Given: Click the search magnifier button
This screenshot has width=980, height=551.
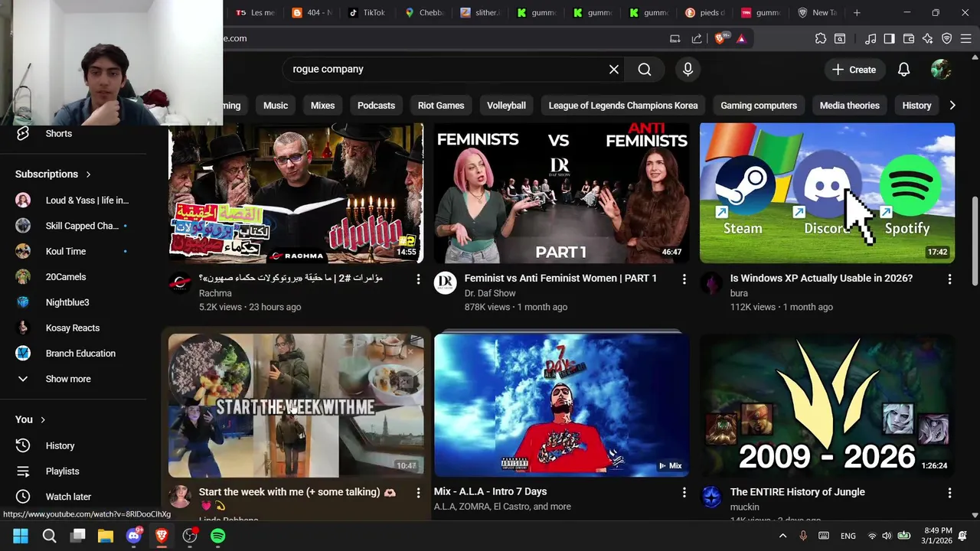Looking at the screenshot, I should tap(645, 70).
